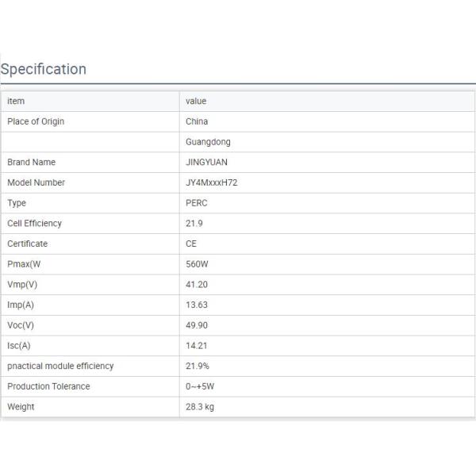
Task: Click the Cell Efficiency label
Action: tap(34, 223)
